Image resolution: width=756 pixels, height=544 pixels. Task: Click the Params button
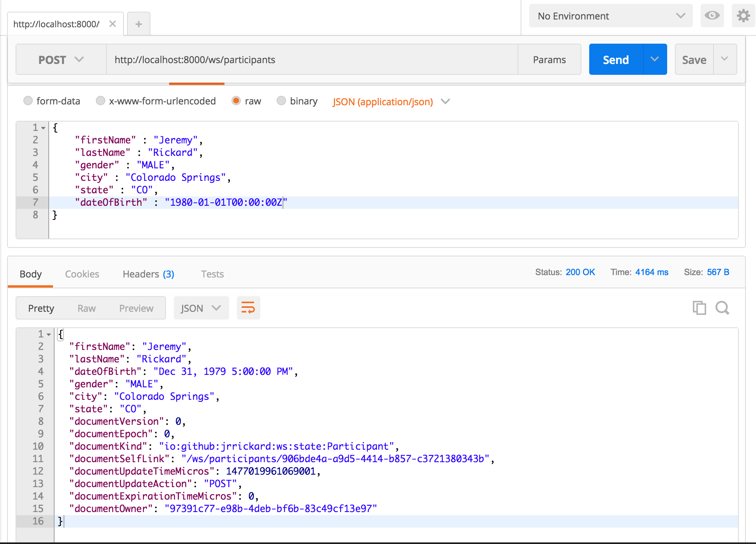[x=549, y=59]
